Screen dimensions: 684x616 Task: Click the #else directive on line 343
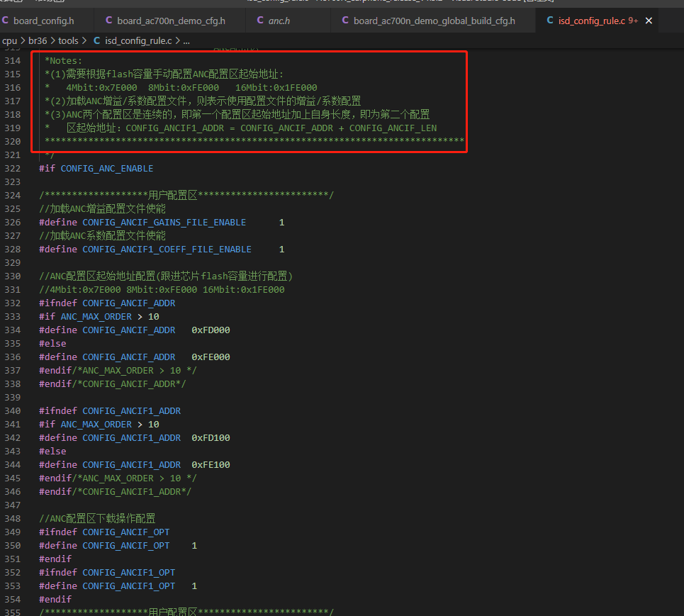pos(52,452)
